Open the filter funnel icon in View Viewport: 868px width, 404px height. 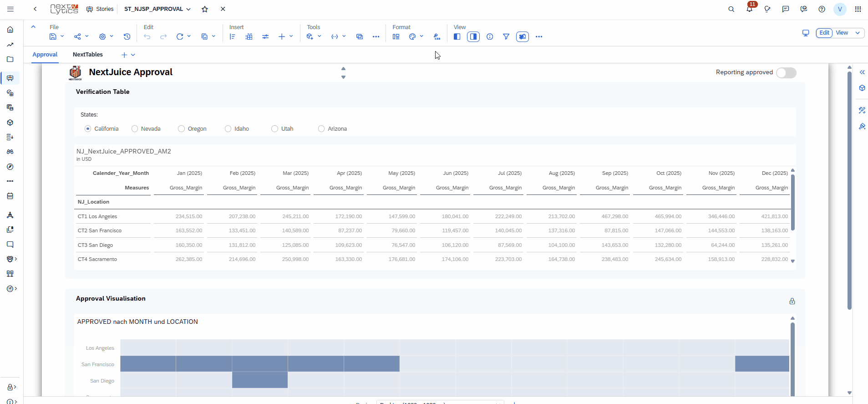[506, 36]
